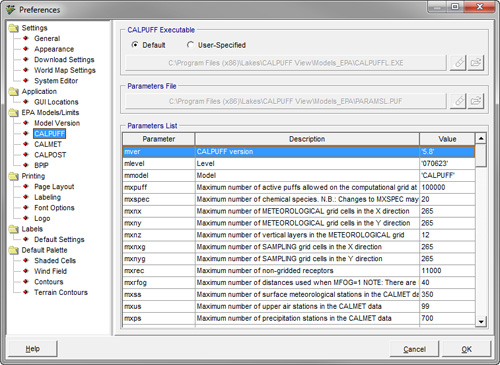Open the CALMET tree item
500x365 pixels.
(x=48, y=144)
